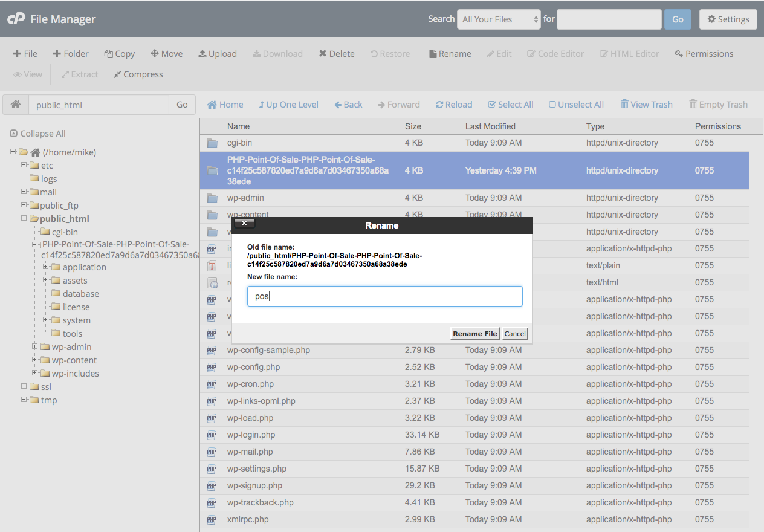Select the wp-settings.php file
This screenshot has width=764, height=532.
pyautogui.click(x=257, y=469)
